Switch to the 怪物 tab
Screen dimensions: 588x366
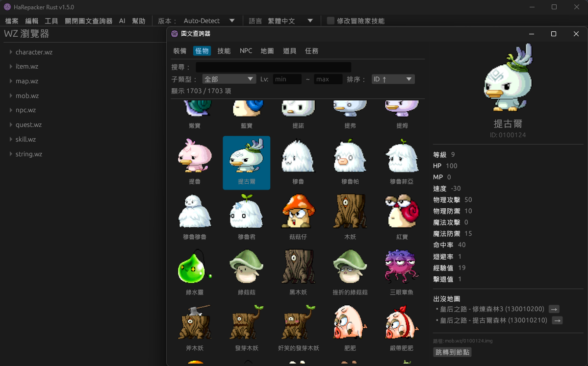(x=202, y=50)
